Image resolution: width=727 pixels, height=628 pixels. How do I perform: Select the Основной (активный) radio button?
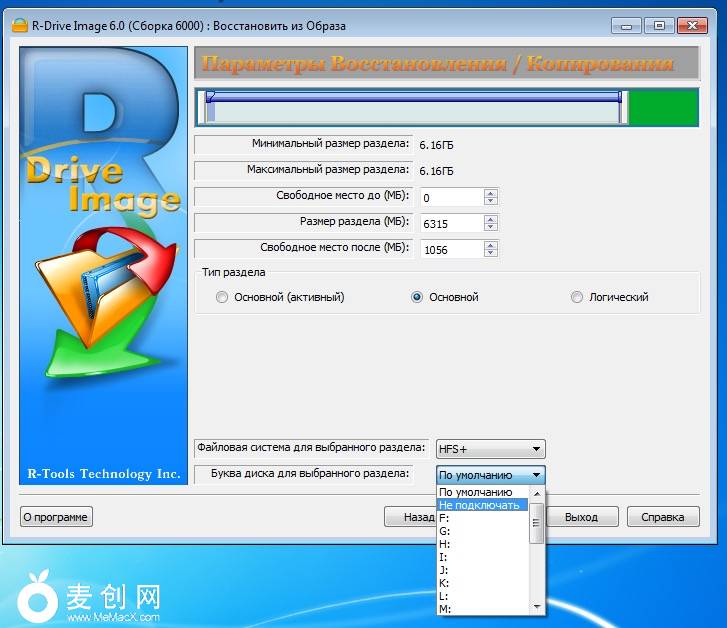(222, 297)
